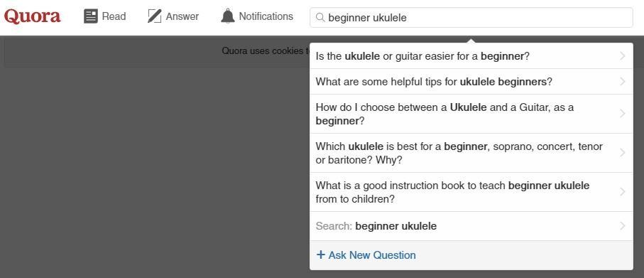Viewport: 644px width, 278px height.
Task: Click the chevron on the ukulele or guitar easier suggestion
Action: tap(623, 56)
